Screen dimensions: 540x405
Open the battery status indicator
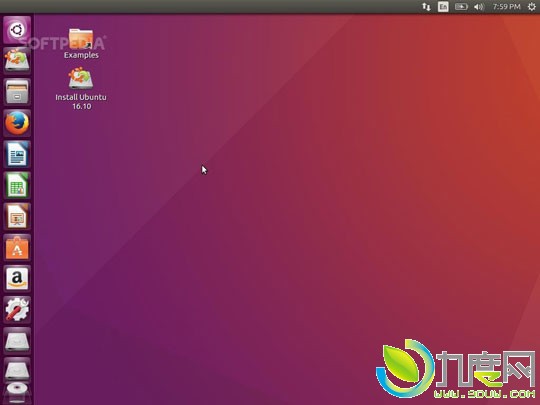pos(461,7)
